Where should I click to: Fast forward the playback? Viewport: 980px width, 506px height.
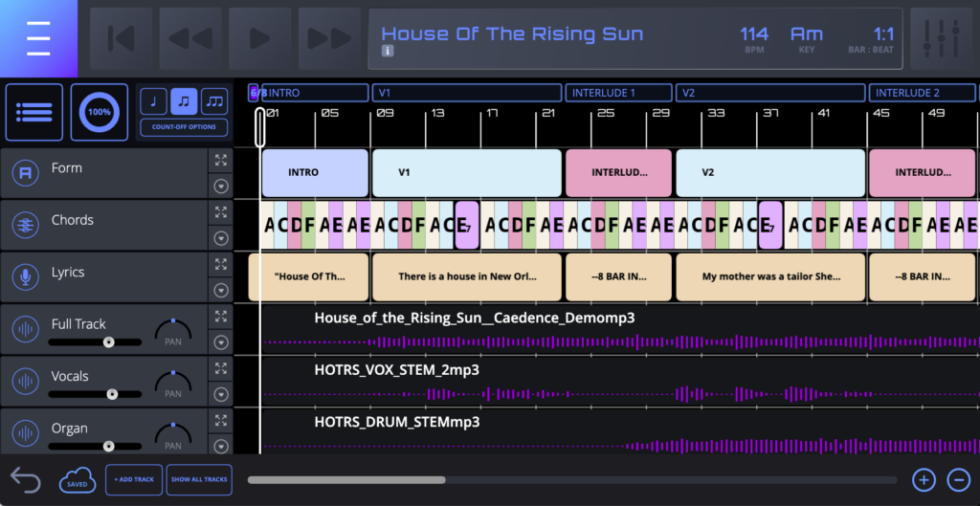coord(329,38)
